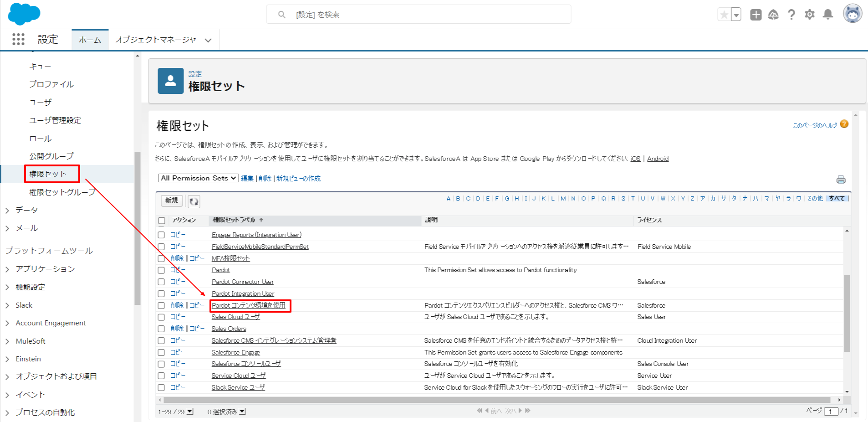
Task: Click the 新規ビューの作成 link
Action: [x=298, y=179]
